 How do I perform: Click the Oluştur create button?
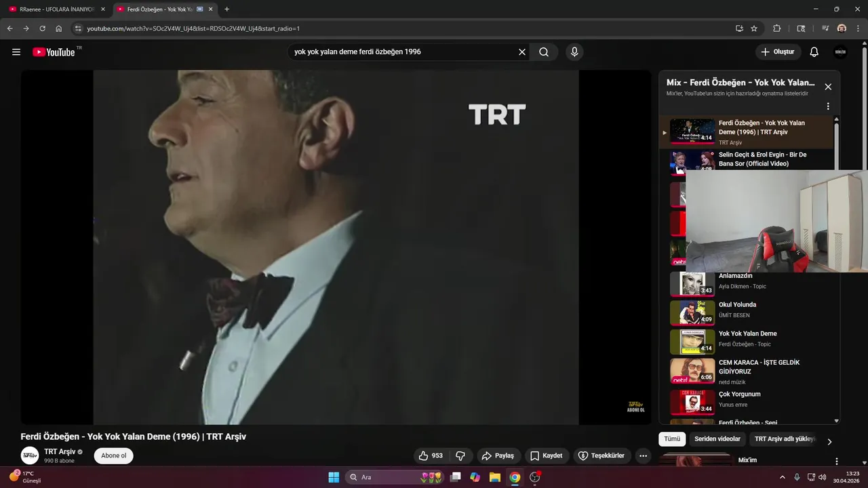(x=778, y=52)
